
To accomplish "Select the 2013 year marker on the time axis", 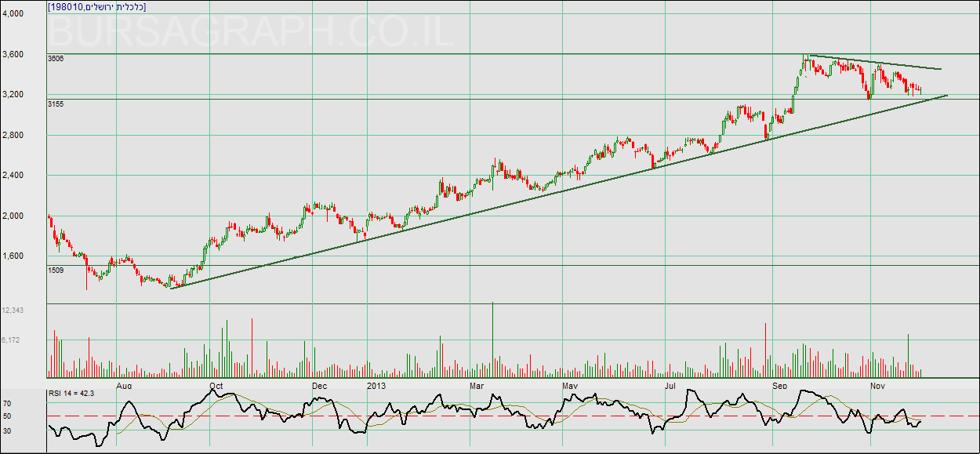I will click(376, 386).
